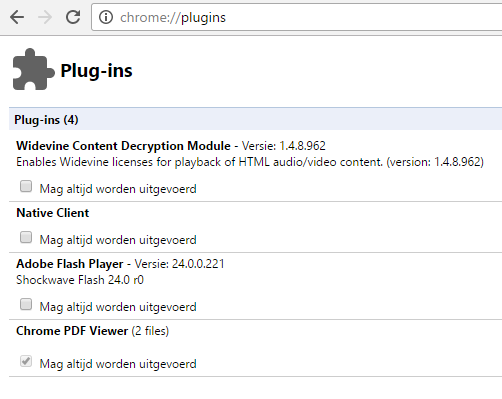
Task: Enable always run for Widevine Content Decryption Module
Action: click(26, 187)
